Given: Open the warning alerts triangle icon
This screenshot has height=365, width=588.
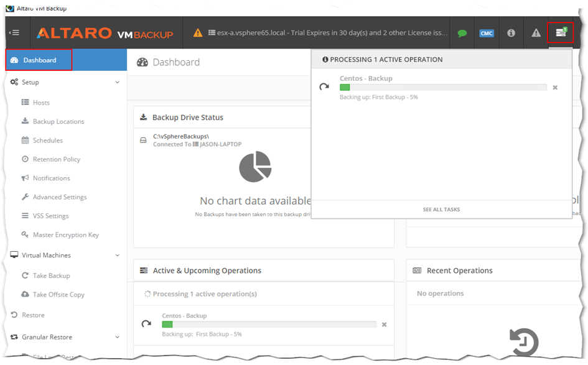Looking at the screenshot, I should click(536, 33).
